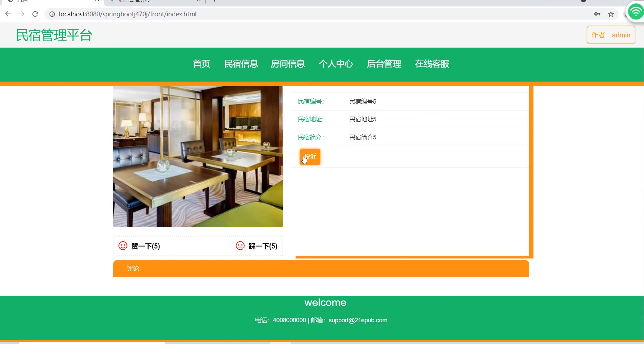
Task: Bookmark page with star icon
Action: coord(611,14)
